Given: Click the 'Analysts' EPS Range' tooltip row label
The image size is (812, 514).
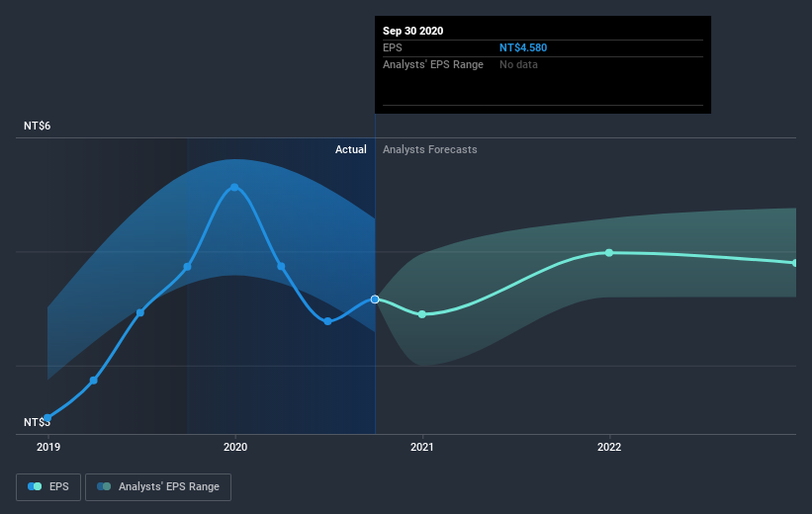Looking at the screenshot, I should (433, 64).
